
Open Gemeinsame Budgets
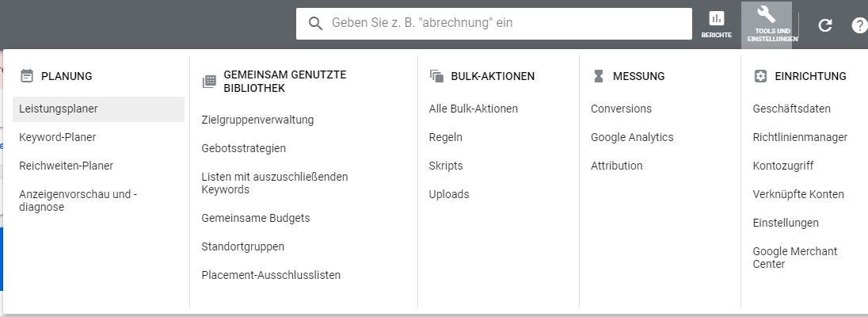(x=256, y=218)
